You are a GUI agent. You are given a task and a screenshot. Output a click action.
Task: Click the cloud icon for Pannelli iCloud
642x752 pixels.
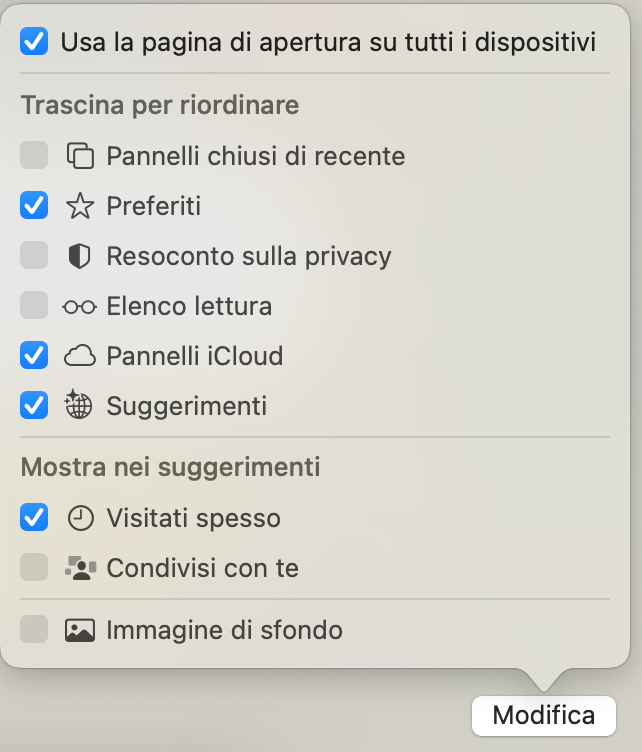point(79,356)
